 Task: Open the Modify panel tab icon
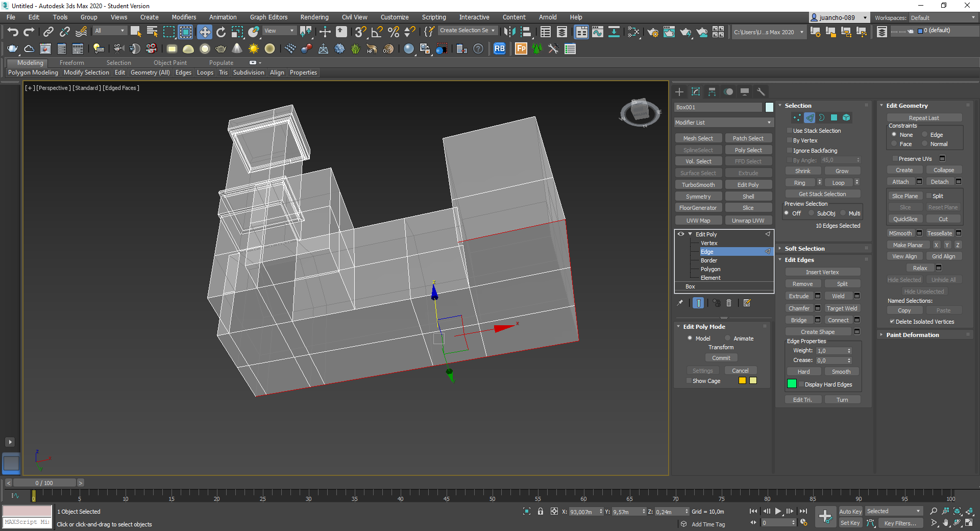point(696,92)
